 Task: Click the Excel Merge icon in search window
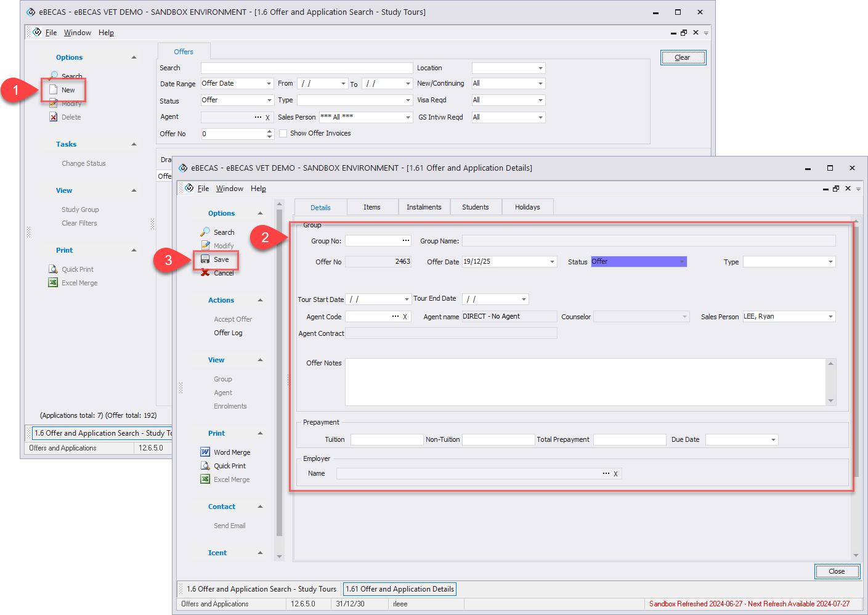click(x=54, y=283)
